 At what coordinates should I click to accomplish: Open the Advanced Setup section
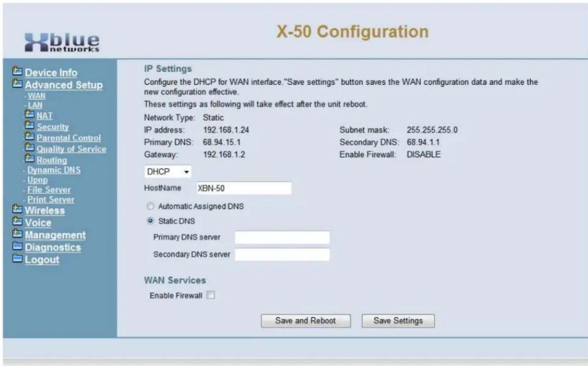point(63,85)
